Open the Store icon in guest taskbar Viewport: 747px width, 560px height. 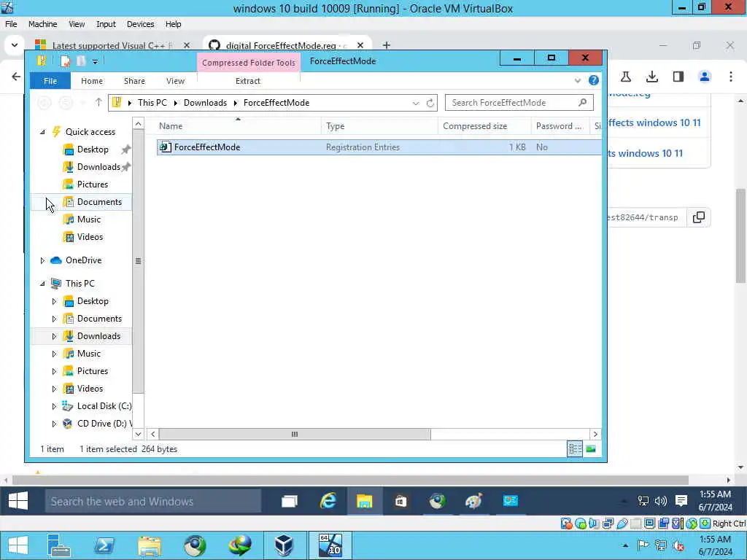400,501
